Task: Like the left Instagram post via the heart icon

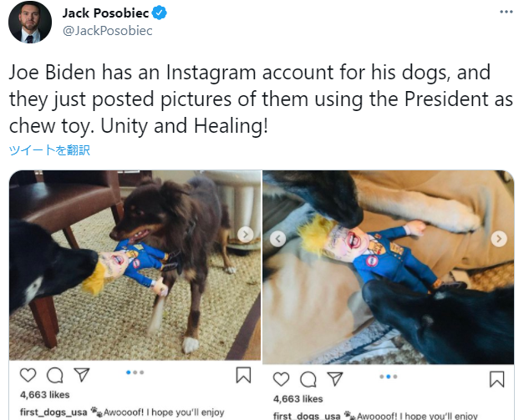Action: [28, 375]
